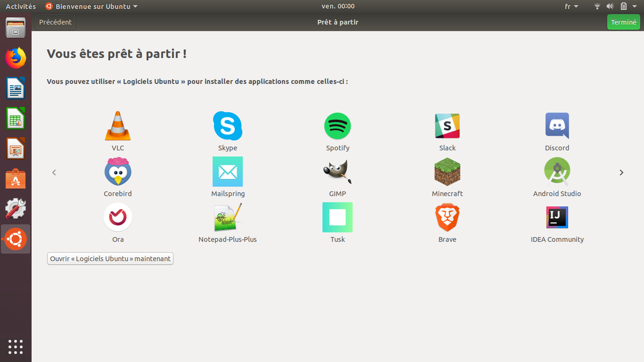Pick the IDEA Community icon
The height and width of the screenshot is (362, 644).
[557, 217]
